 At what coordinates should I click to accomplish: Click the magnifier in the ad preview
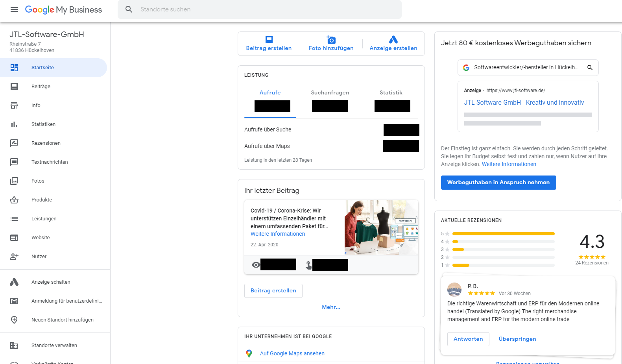tap(590, 68)
